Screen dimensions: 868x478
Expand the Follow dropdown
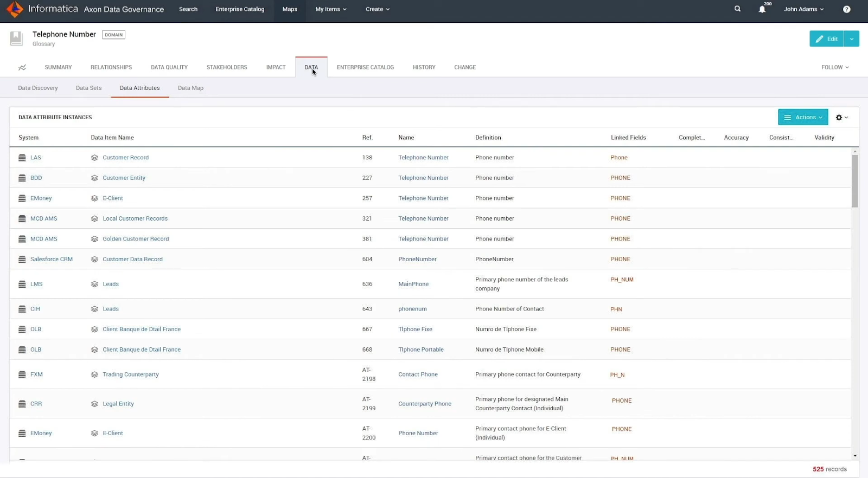835,67
